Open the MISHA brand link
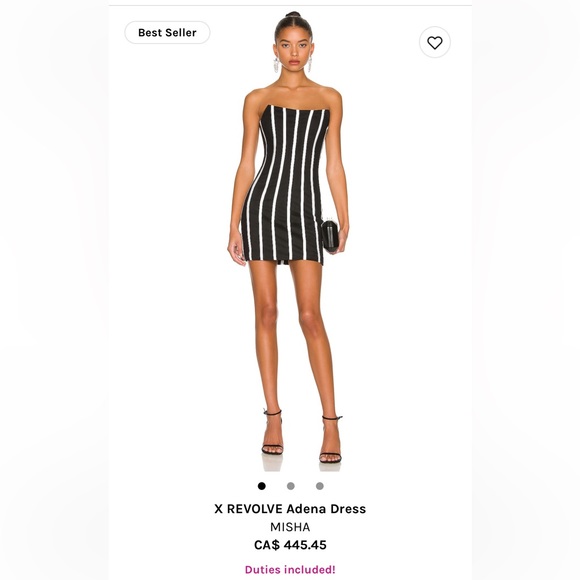The width and height of the screenshot is (580, 580). pyautogui.click(x=290, y=527)
